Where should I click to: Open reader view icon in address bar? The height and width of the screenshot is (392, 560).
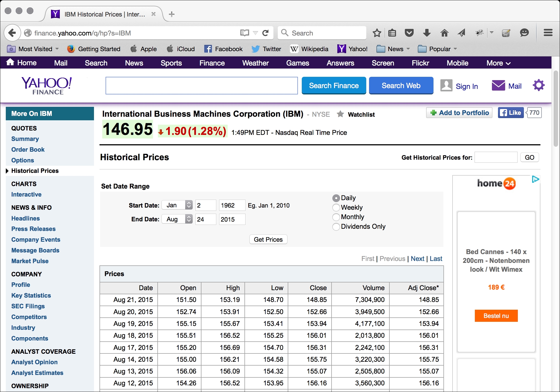tap(244, 33)
